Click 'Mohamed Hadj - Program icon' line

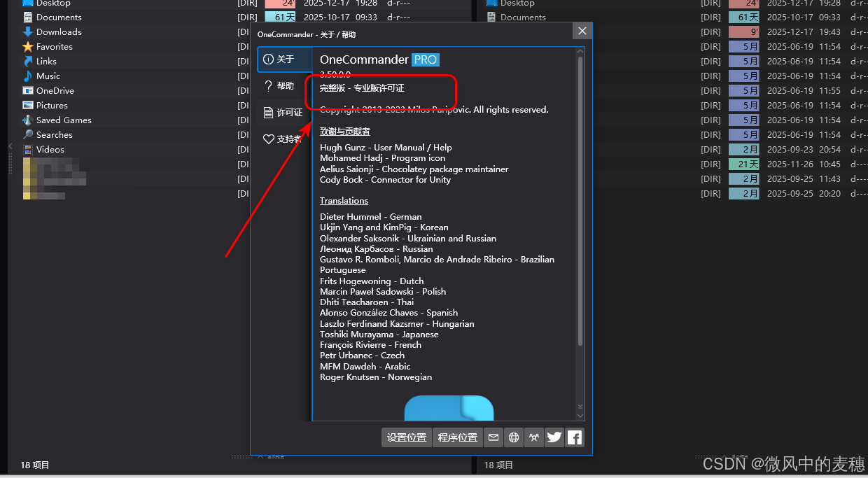tap(382, 158)
